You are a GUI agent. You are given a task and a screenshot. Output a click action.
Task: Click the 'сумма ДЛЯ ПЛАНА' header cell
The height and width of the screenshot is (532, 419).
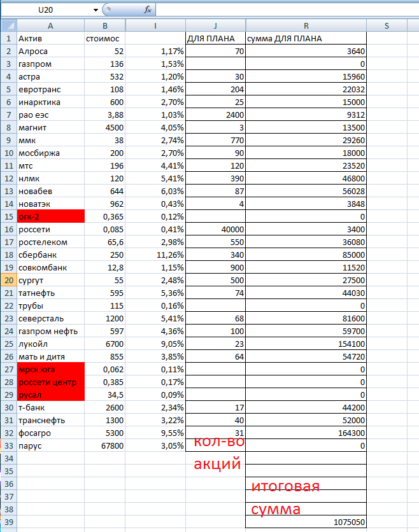tap(306, 38)
